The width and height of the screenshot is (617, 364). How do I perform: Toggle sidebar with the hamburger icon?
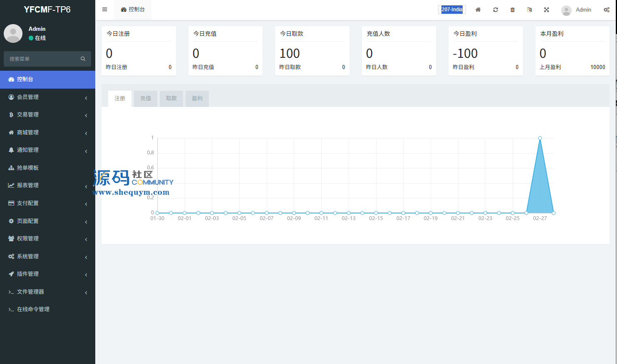click(x=105, y=10)
